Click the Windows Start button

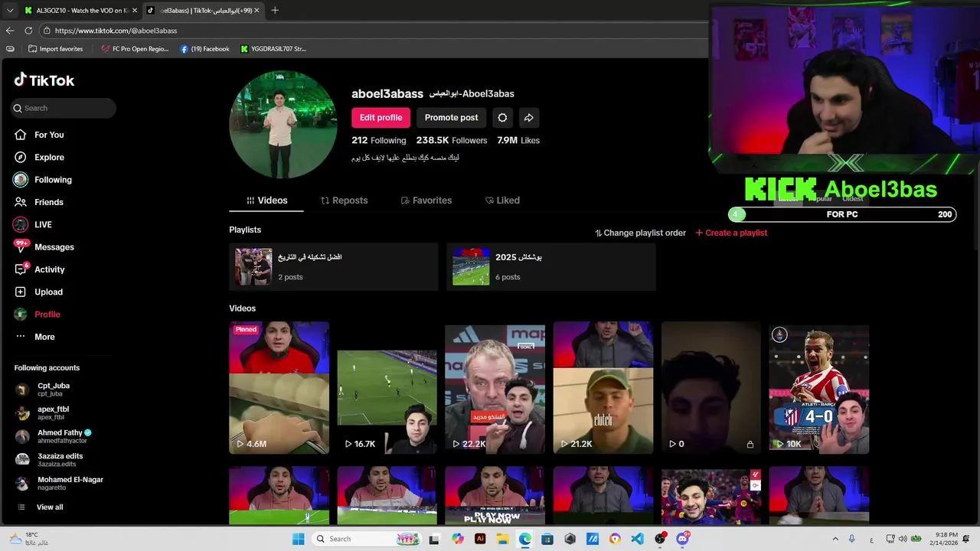(298, 539)
